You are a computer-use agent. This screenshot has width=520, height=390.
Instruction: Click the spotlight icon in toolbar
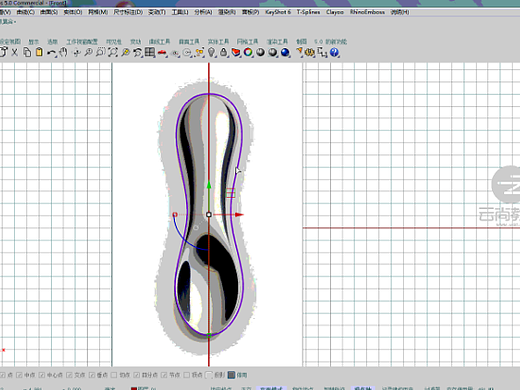coord(299,52)
